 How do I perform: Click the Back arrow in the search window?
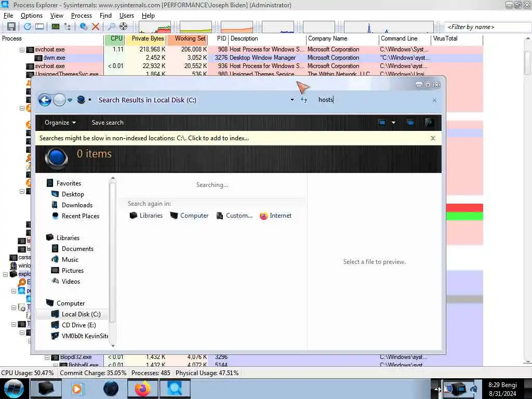click(x=45, y=100)
